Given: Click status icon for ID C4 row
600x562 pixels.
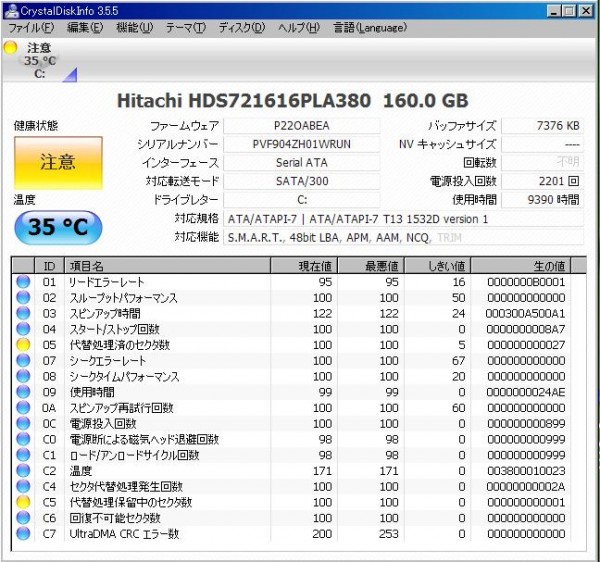Looking at the screenshot, I should click(x=23, y=486).
